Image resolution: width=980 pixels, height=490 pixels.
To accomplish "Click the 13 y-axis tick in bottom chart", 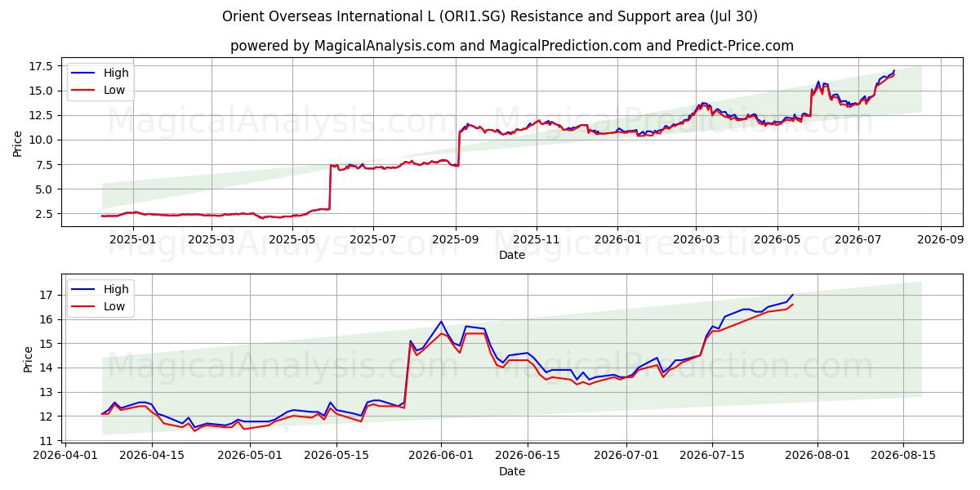I will 48,392.
